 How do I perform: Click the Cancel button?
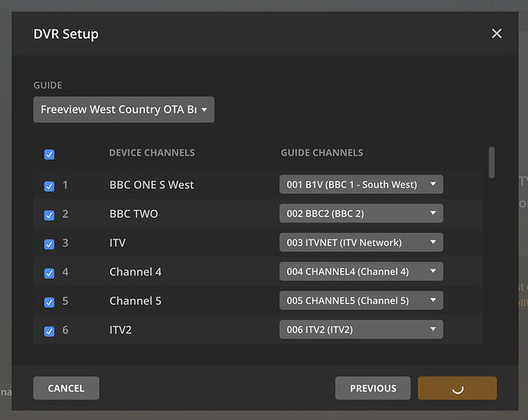(66, 388)
